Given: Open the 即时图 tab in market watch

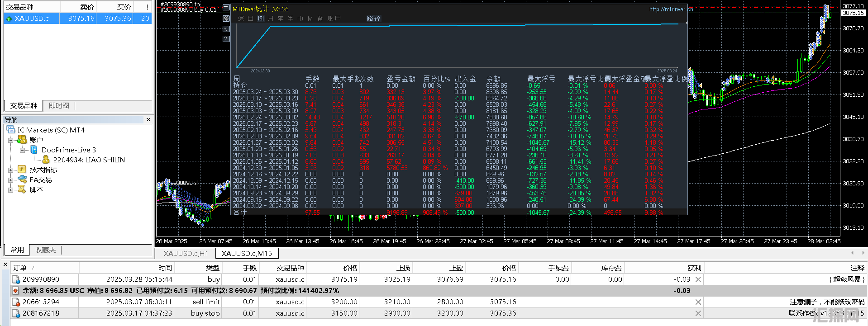Looking at the screenshot, I should click(59, 105).
